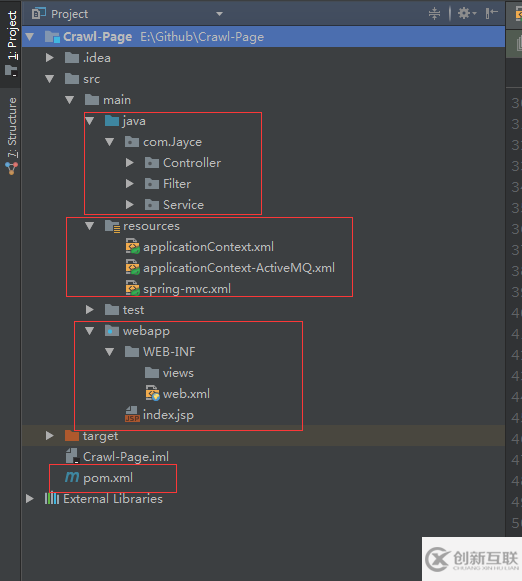Click the Controller package icon
This screenshot has height=581, width=522.
pyautogui.click(x=152, y=163)
